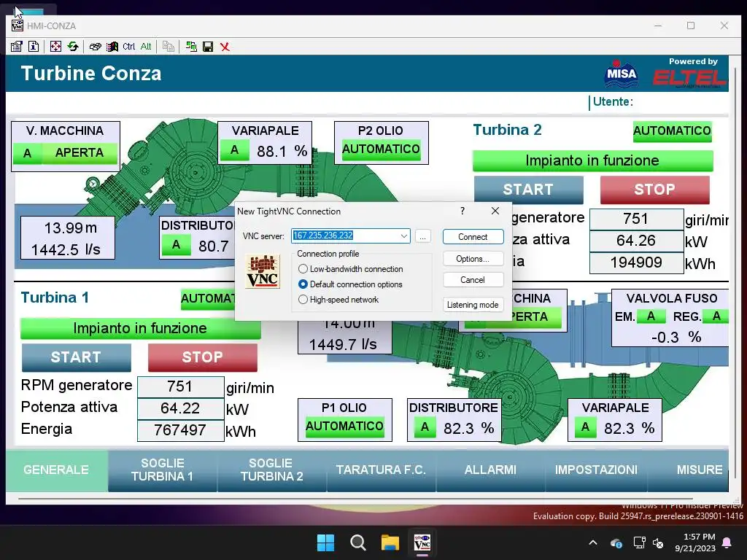Switch to the GENERALE tab
This screenshot has height=560, width=747.
pos(56,470)
